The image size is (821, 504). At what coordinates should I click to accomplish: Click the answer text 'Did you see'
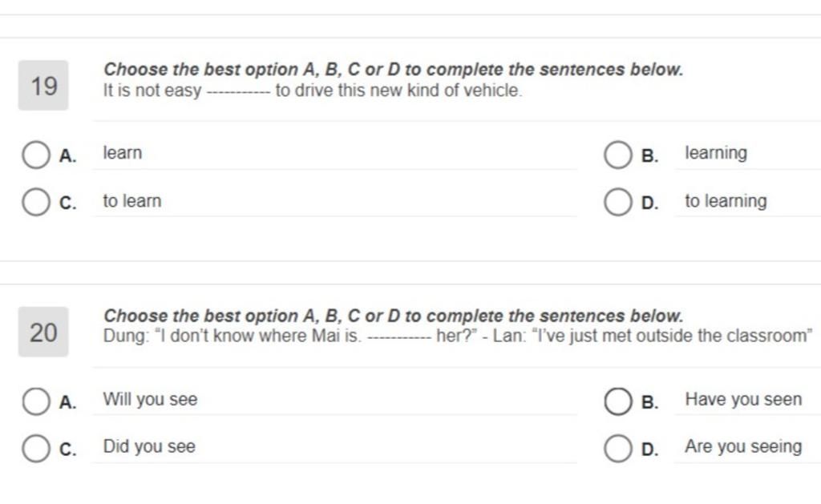click(x=149, y=446)
